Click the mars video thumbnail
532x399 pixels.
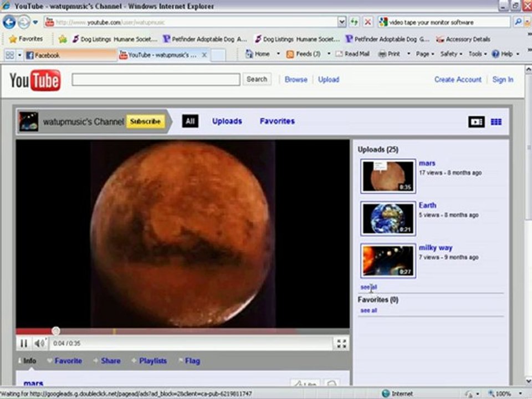(x=388, y=176)
